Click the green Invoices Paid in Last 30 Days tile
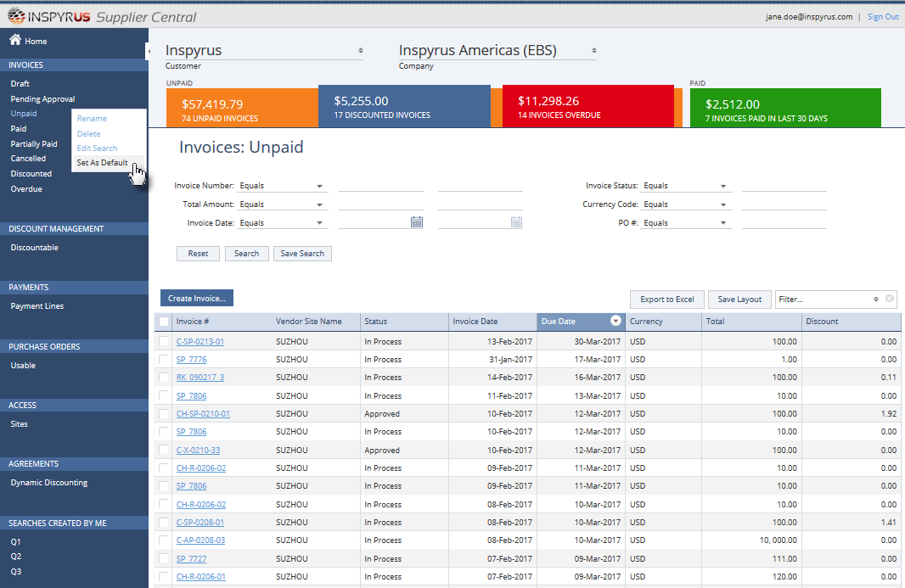 (785, 108)
